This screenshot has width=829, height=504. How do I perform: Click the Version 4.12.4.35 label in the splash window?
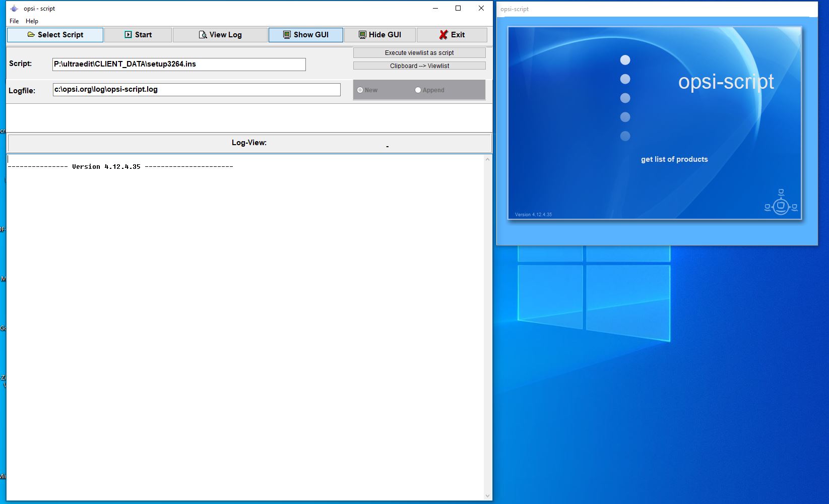533,215
